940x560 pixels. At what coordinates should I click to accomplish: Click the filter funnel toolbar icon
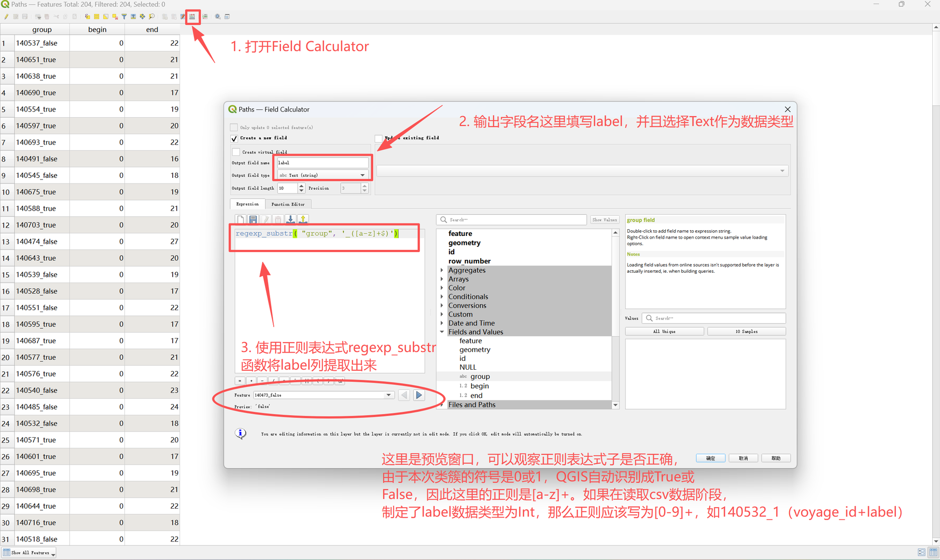[x=124, y=17]
